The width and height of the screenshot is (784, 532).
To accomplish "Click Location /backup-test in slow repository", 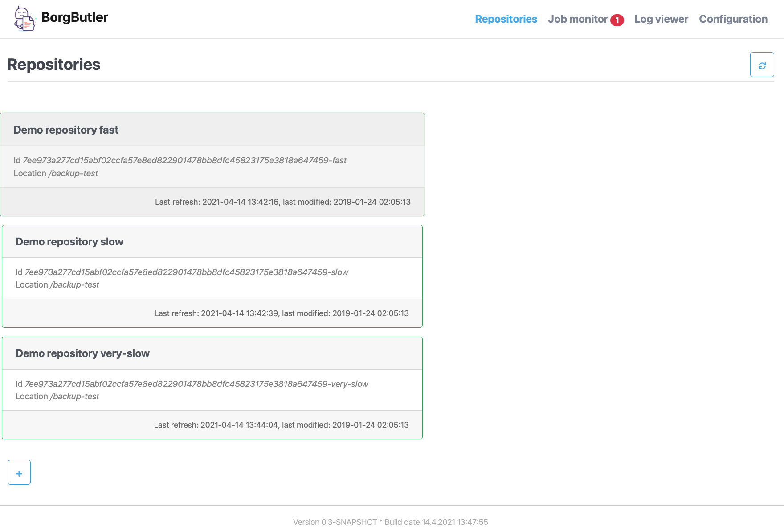I will (57, 284).
